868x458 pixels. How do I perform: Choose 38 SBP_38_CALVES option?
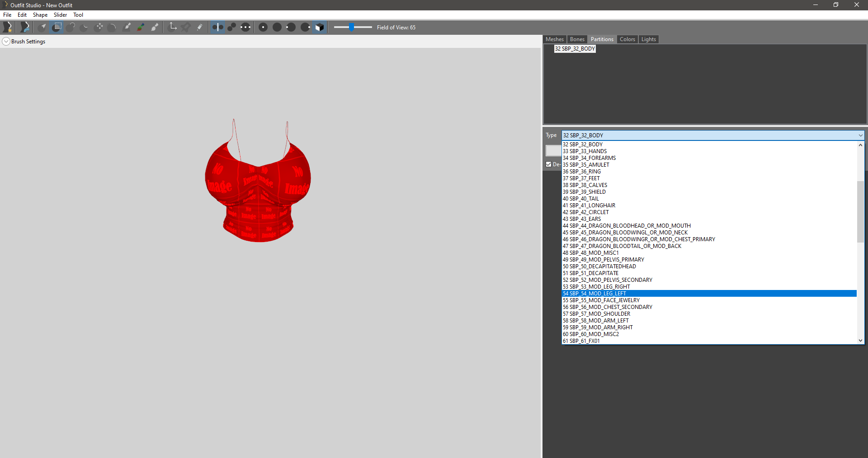(709, 185)
